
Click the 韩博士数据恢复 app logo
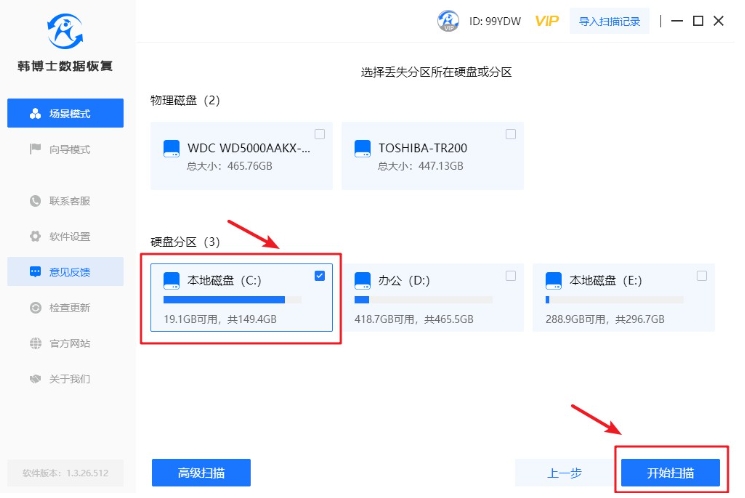[66, 35]
